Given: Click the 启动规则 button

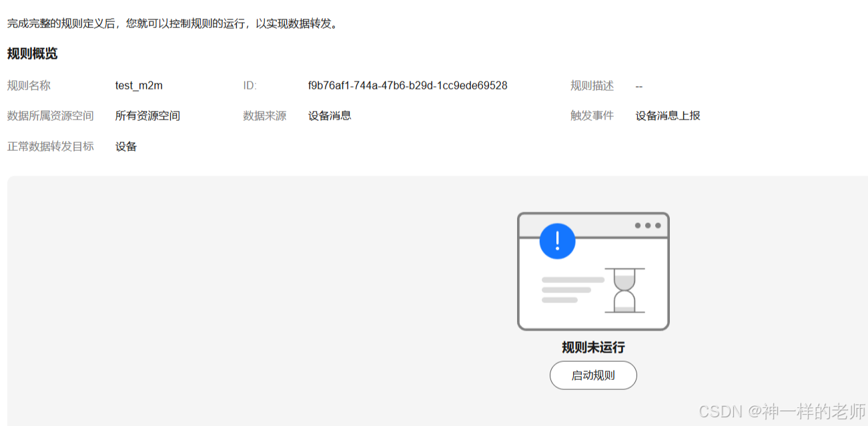Looking at the screenshot, I should click(593, 375).
